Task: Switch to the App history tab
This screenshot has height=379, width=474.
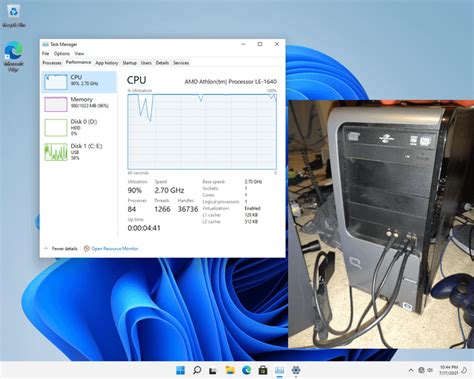Action: [107, 63]
